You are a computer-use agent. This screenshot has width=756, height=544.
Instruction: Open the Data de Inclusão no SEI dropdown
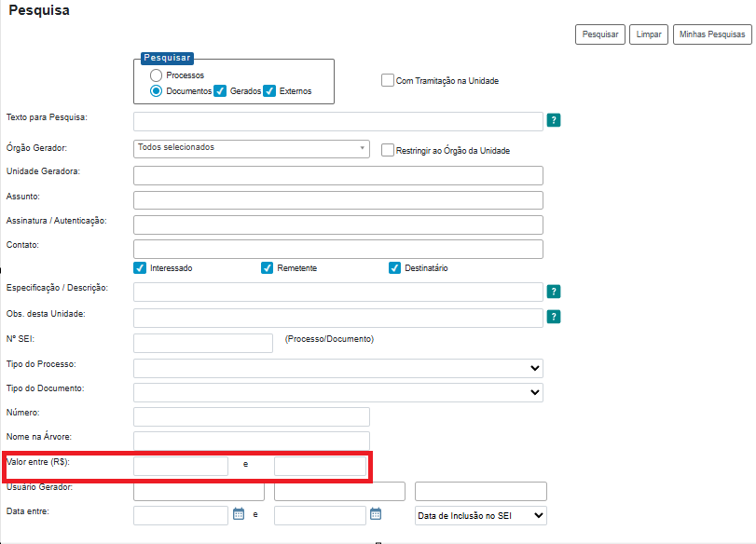[x=480, y=515]
